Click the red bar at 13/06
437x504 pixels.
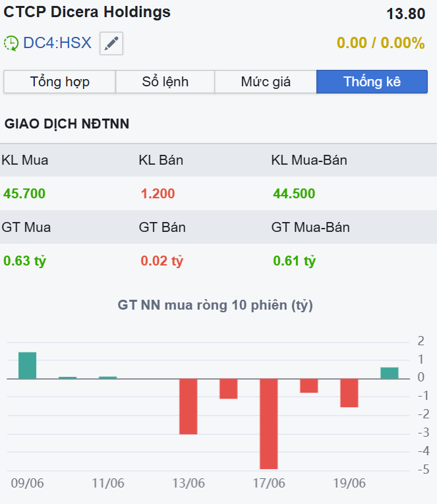point(189,406)
